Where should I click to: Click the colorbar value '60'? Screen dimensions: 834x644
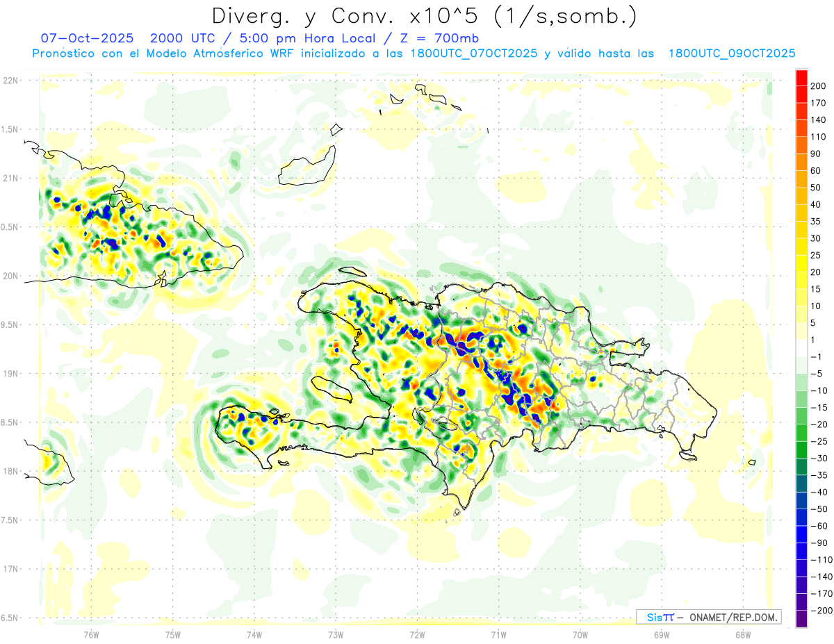click(816, 171)
